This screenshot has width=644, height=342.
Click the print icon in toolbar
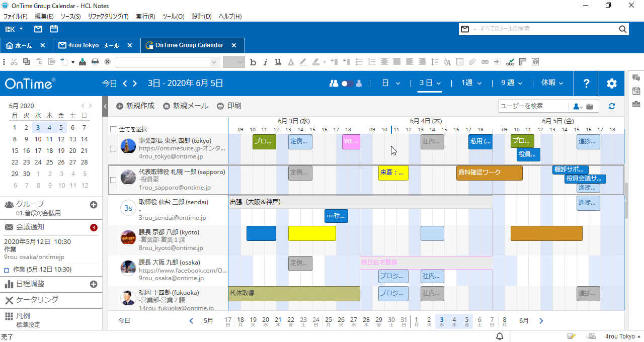point(95,62)
